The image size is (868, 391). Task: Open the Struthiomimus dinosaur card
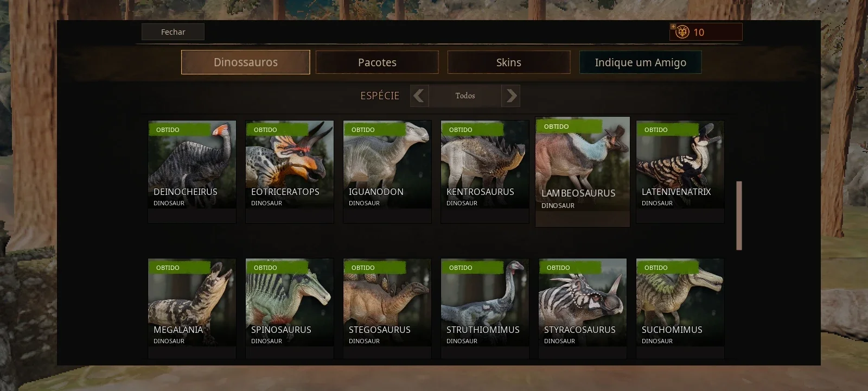(485, 308)
